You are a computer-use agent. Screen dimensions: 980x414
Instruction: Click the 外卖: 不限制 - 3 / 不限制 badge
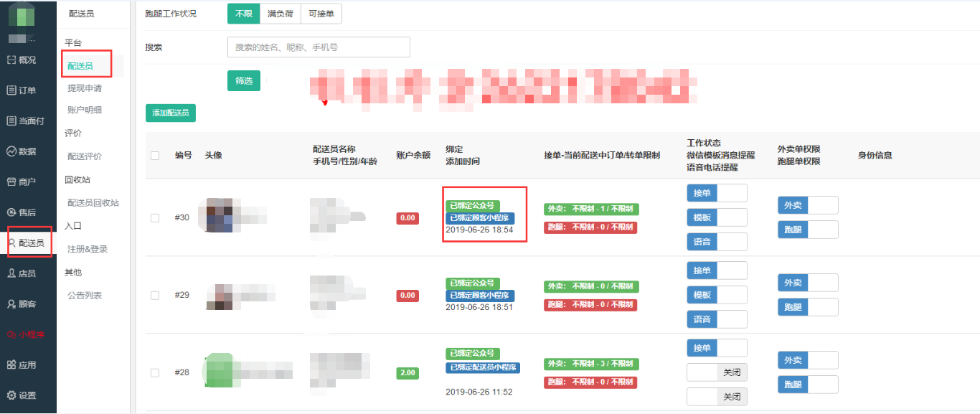click(591, 364)
